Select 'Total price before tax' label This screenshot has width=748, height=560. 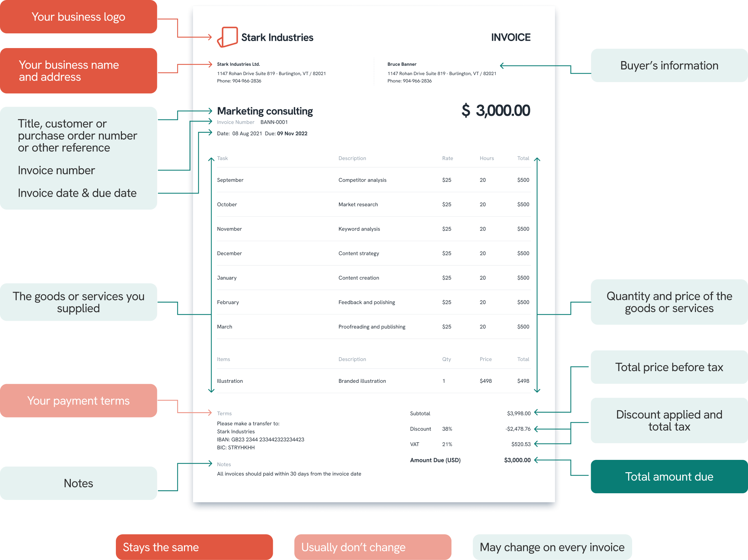pyautogui.click(x=669, y=367)
